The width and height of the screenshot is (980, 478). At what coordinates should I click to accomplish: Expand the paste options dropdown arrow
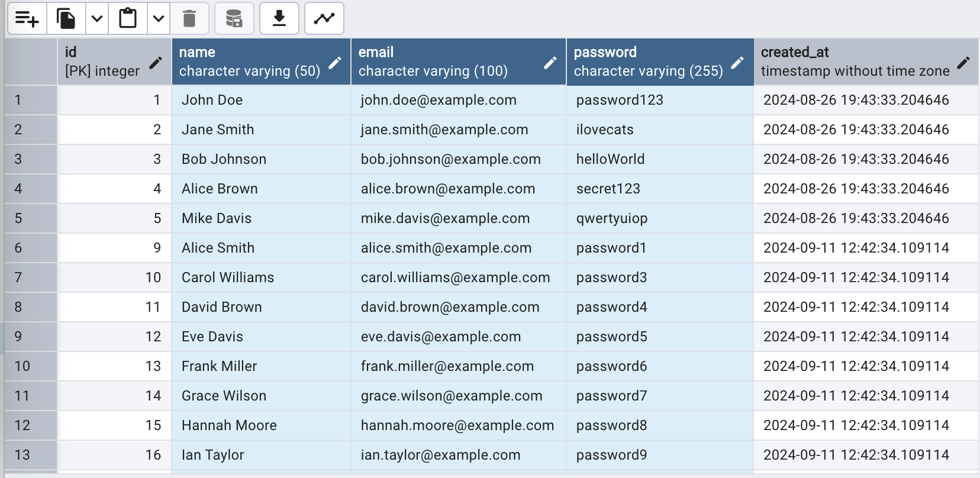coord(159,19)
